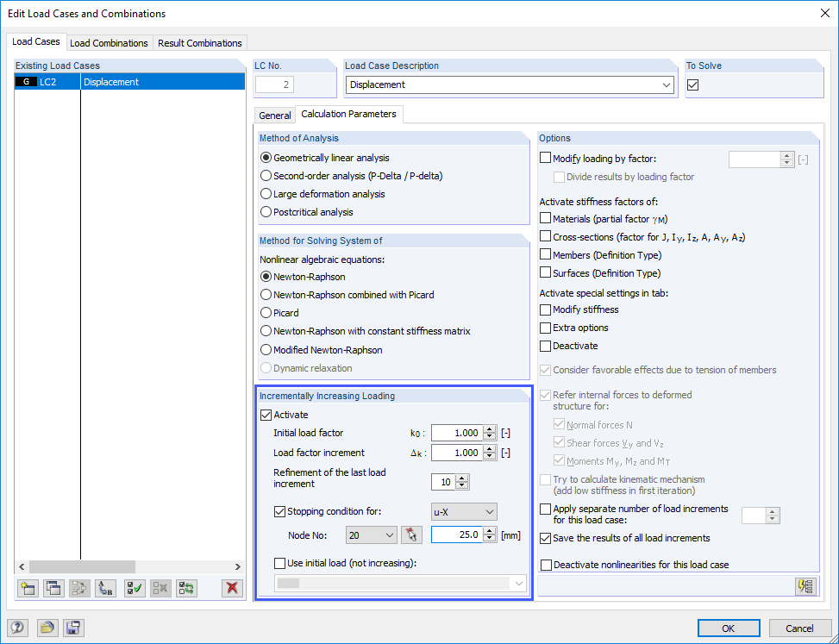This screenshot has width=839, height=644.
Task: Select Large deformation analysis
Action: click(x=266, y=194)
